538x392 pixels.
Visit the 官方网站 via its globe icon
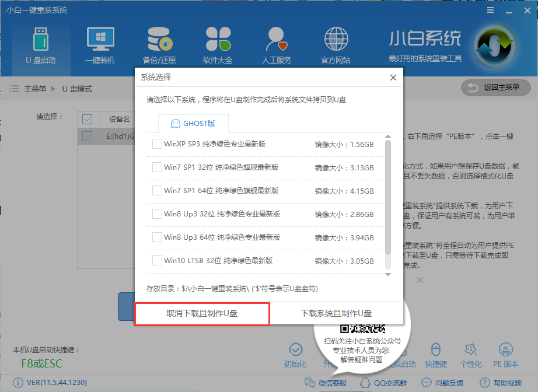336,41
